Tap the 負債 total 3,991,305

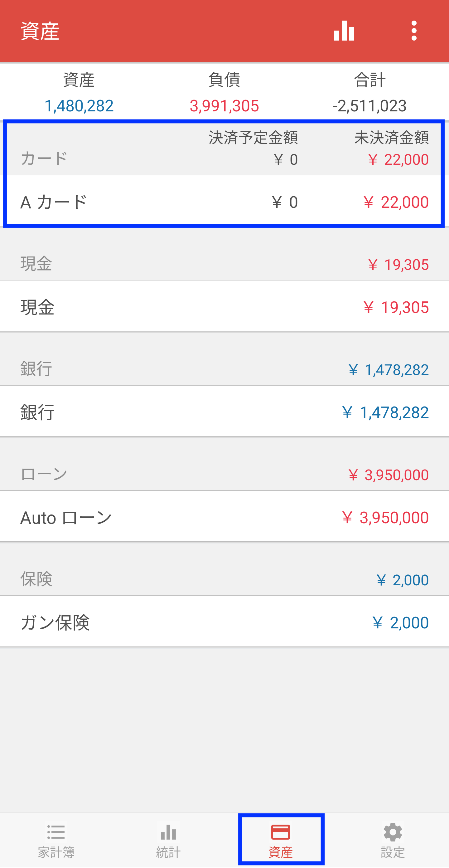pyautogui.click(x=224, y=106)
